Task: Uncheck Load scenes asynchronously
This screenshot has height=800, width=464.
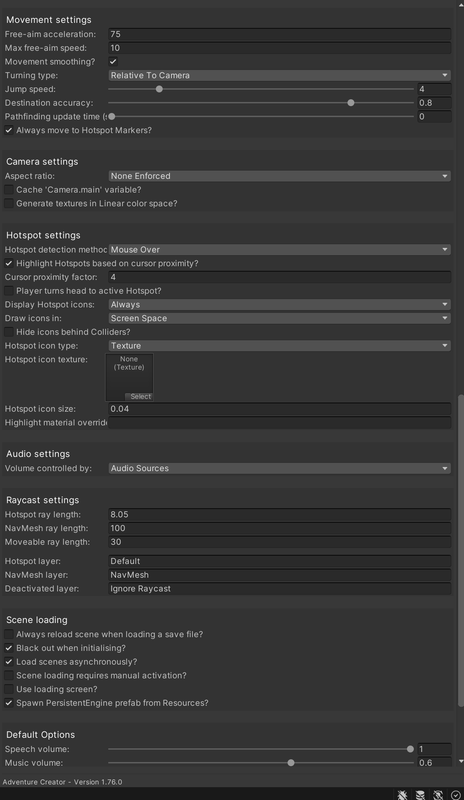Action: point(9,662)
